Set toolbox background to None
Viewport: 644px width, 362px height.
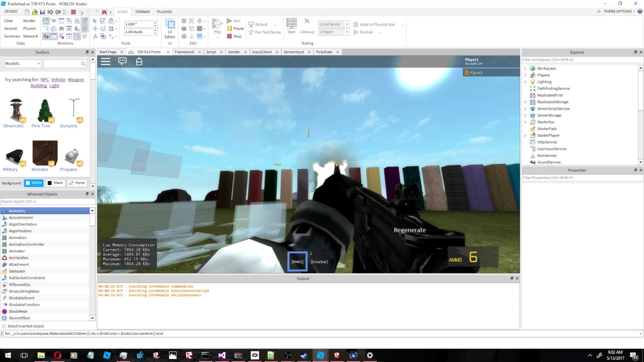click(x=77, y=183)
